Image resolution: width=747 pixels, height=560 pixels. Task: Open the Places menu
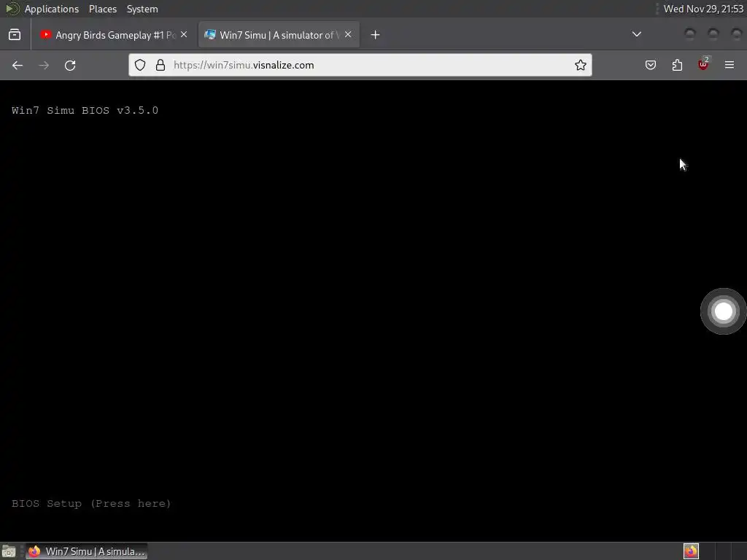(x=102, y=9)
